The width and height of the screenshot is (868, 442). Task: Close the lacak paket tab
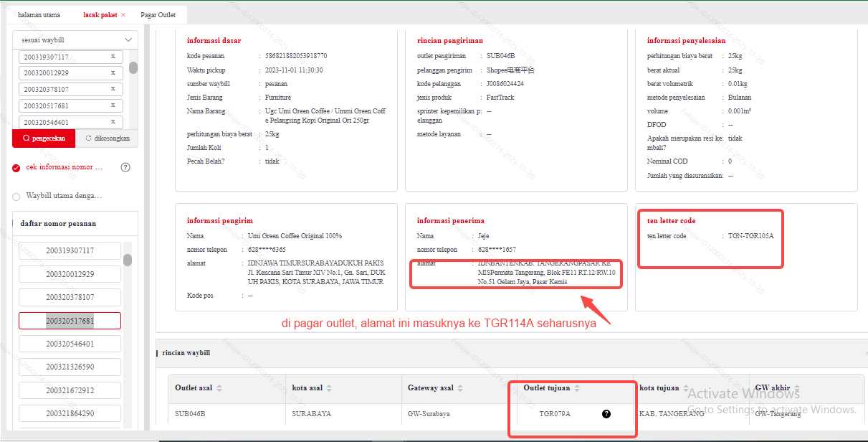(123, 14)
